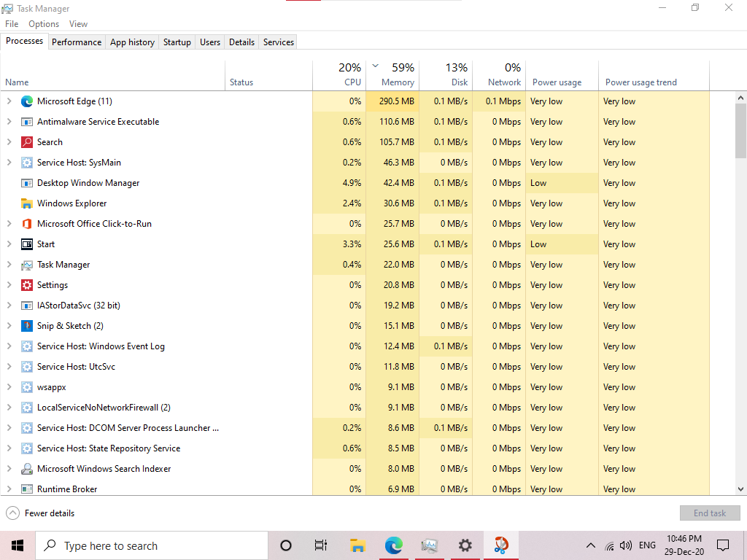Click the Start process icon

tap(27, 244)
